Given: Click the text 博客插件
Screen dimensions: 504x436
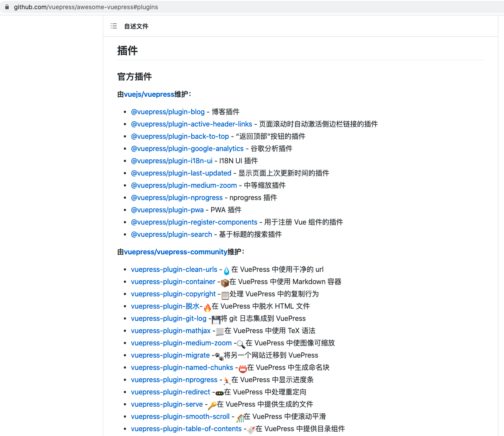Looking at the screenshot, I should click(226, 112).
